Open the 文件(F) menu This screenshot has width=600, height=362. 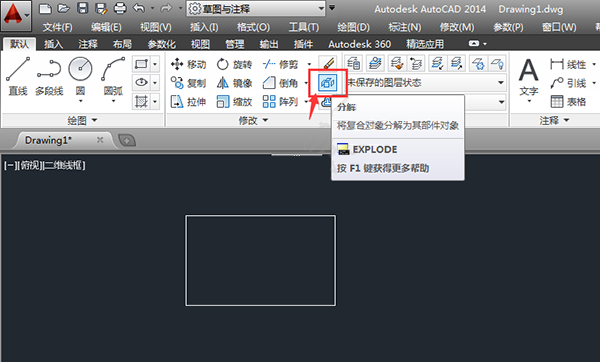(x=57, y=27)
